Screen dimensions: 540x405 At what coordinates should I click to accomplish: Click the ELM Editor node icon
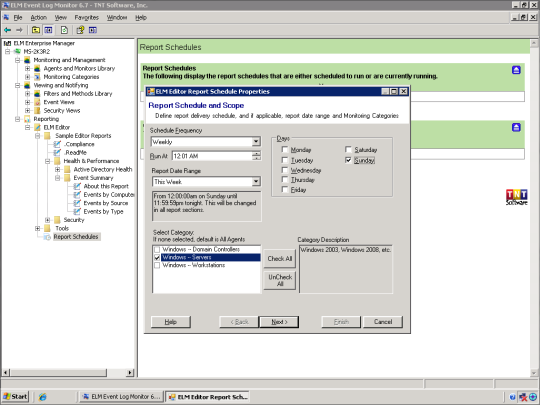[37, 127]
